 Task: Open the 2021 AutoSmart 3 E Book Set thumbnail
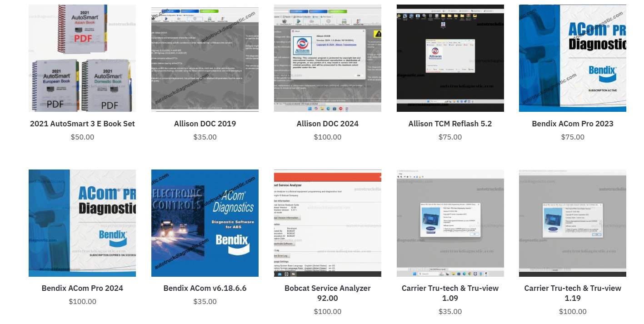coord(82,58)
